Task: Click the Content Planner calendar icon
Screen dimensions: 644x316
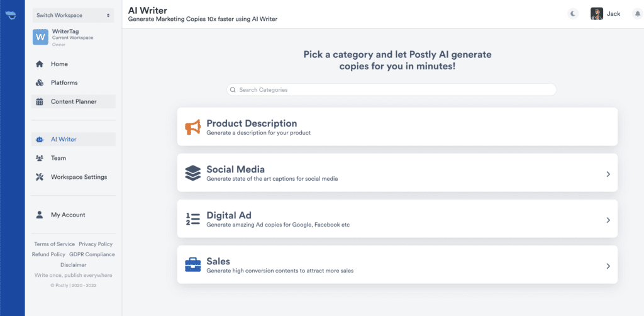Action: pos(40,102)
